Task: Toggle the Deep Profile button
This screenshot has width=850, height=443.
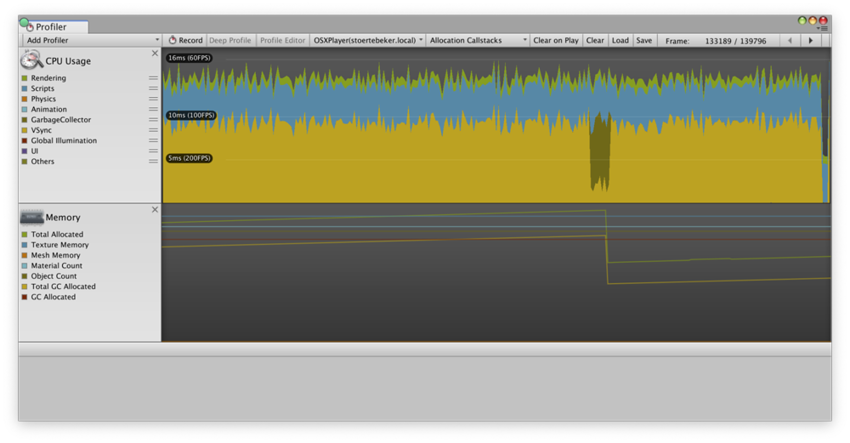Action: (x=229, y=41)
